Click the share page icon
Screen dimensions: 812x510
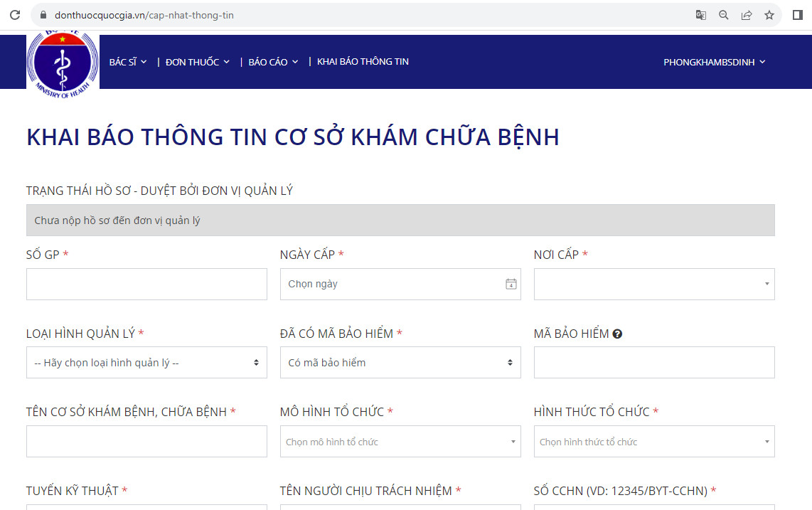point(746,15)
